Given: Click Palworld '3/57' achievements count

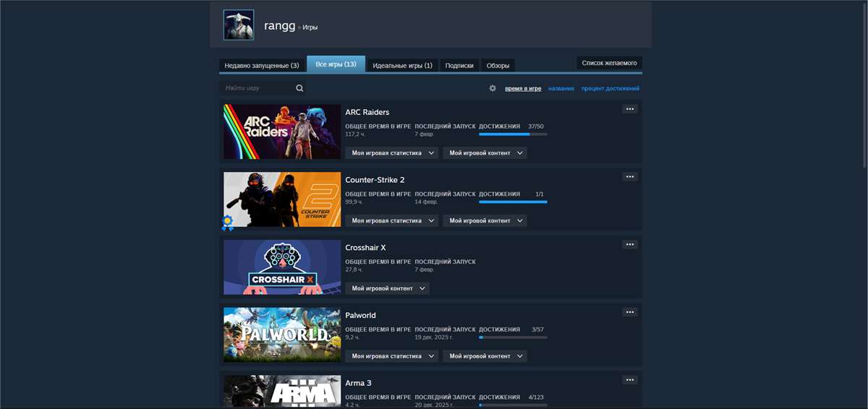Looking at the screenshot, I should click(x=537, y=330).
